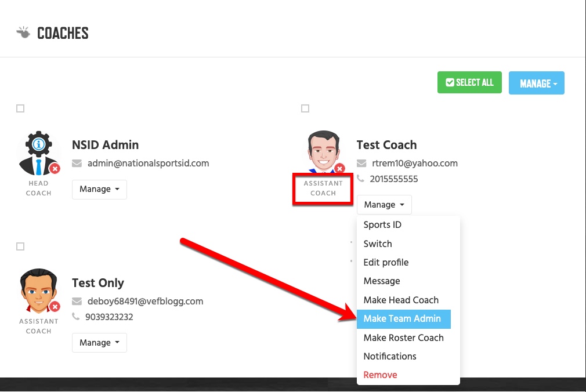Open Manage dropdown for NSID Admin
586x392 pixels.
pos(99,189)
